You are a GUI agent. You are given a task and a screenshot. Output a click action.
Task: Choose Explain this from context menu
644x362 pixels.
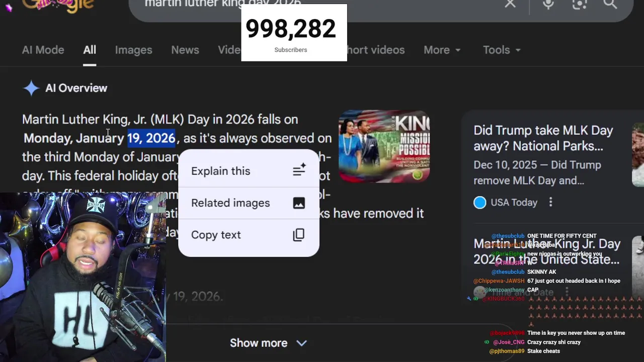click(x=249, y=171)
